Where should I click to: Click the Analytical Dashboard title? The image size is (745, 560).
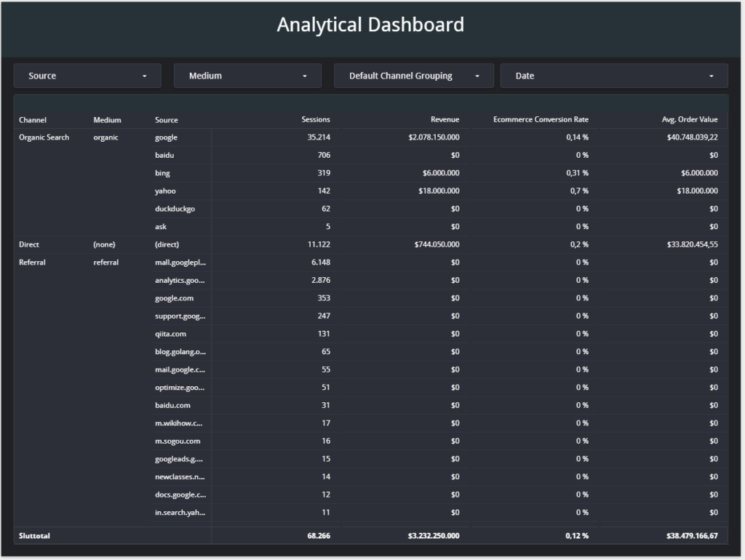pos(370,25)
